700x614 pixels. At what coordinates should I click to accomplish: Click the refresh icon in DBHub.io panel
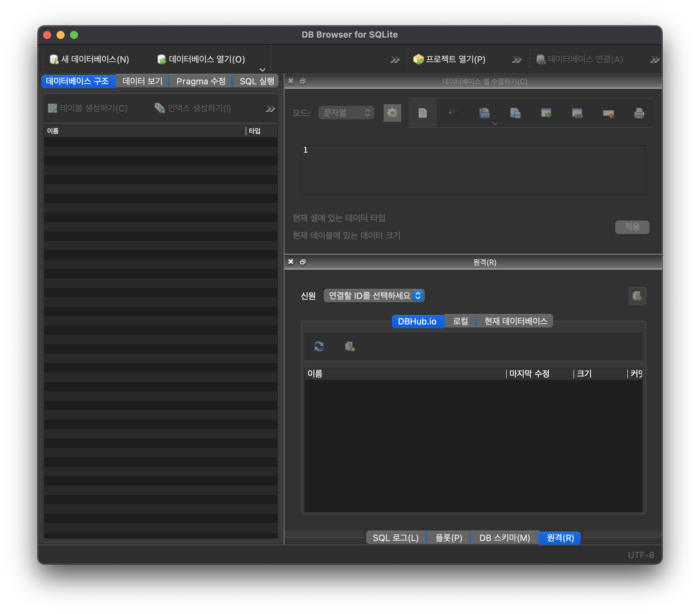pos(319,346)
